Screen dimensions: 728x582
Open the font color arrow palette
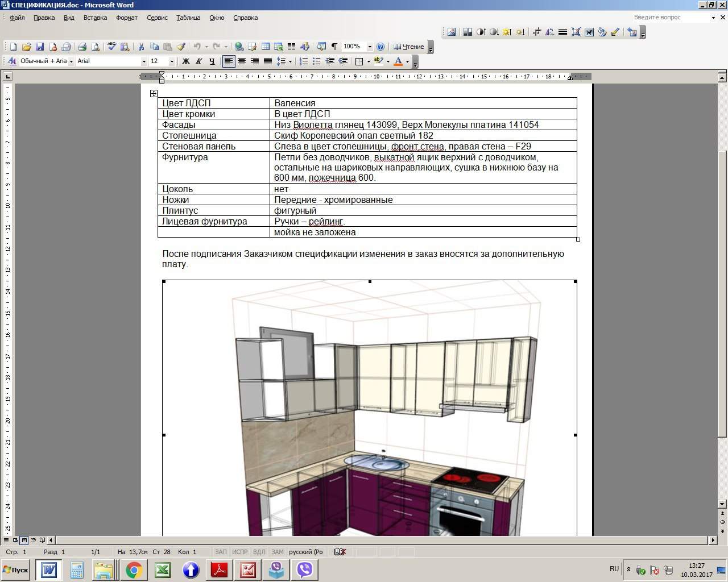pyautogui.click(x=407, y=61)
